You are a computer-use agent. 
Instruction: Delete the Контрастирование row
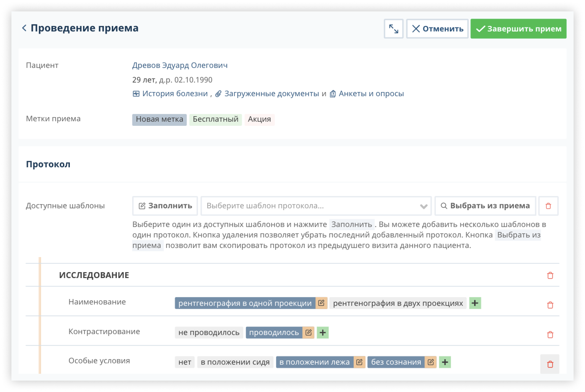coord(550,335)
